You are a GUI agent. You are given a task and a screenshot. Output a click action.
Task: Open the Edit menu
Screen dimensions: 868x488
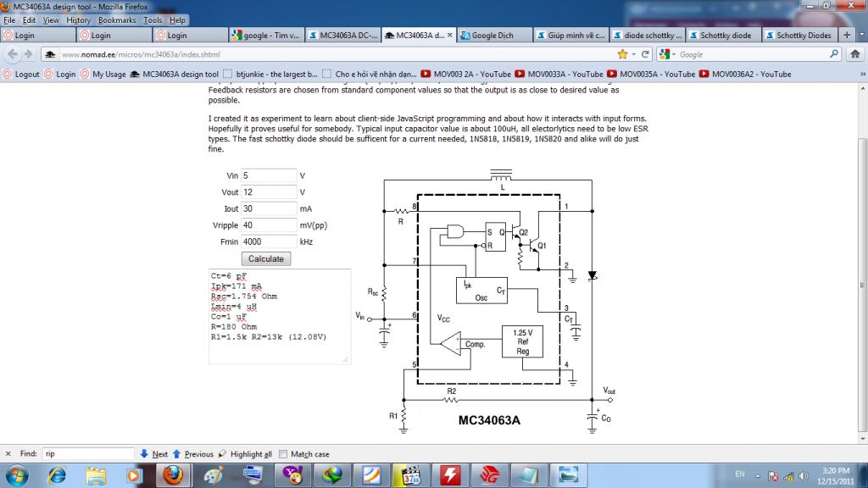(29, 20)
